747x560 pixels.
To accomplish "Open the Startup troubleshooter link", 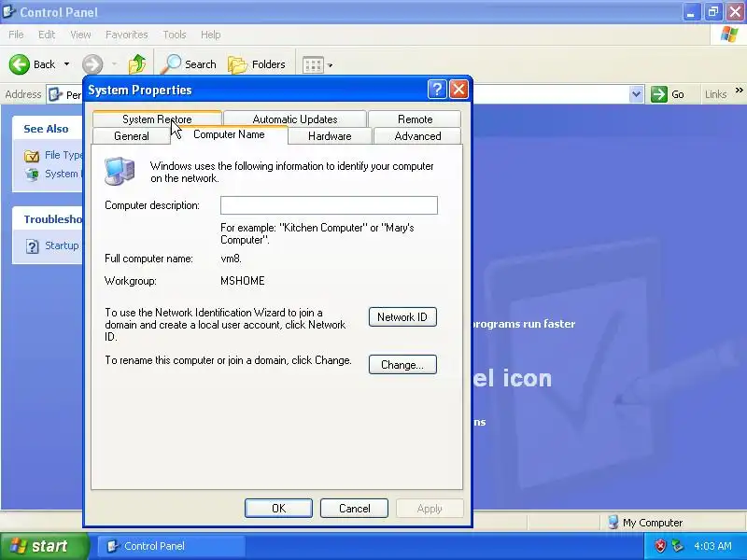I will point(63,245).
